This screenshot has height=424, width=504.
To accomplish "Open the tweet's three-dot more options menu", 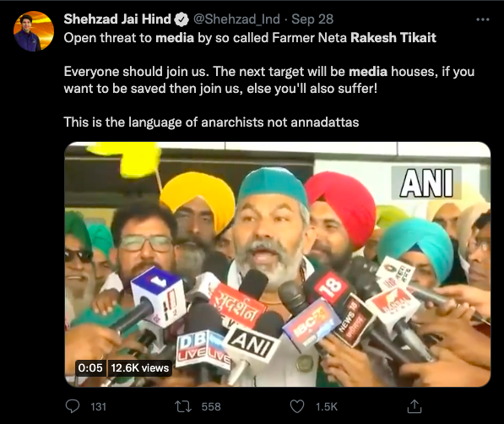I will pos(482,19).
